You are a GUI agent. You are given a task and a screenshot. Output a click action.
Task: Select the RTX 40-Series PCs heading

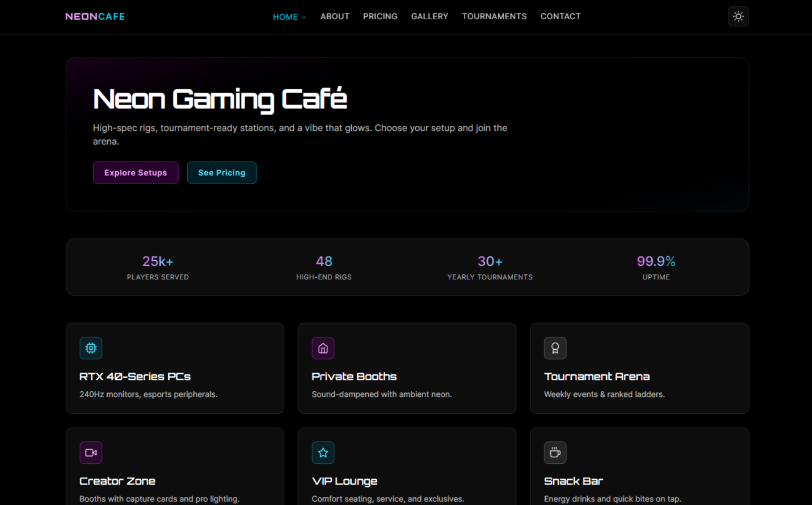(135, 376)
